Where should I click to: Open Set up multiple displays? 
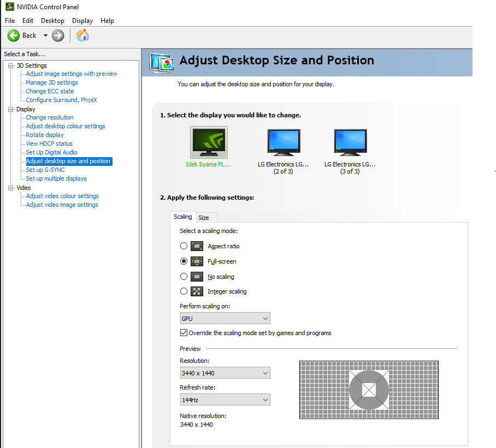(56, 178)
